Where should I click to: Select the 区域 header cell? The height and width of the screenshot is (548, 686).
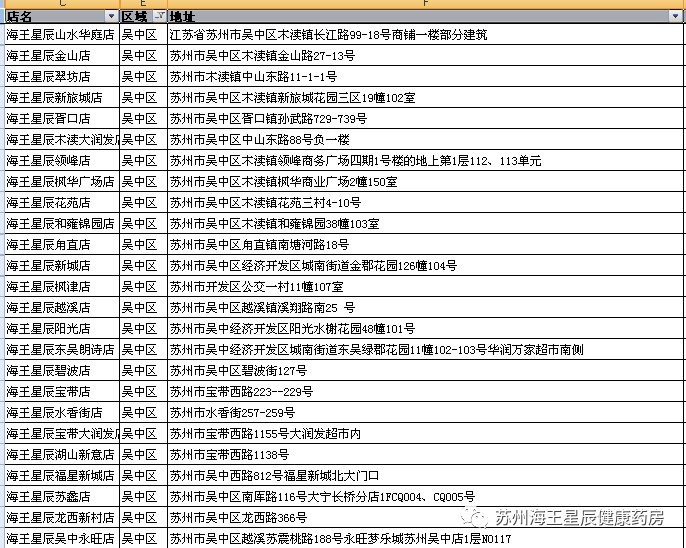pos(144,17)
